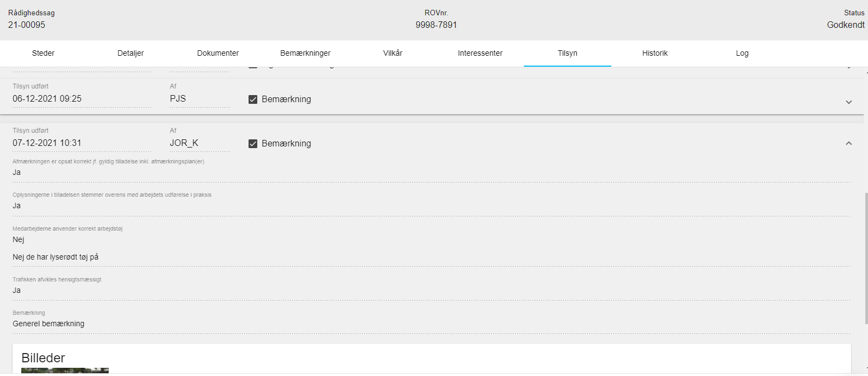Click the vertical scrollbar on the right
Viewport: 868px width, 376px height.
[865, 257]
